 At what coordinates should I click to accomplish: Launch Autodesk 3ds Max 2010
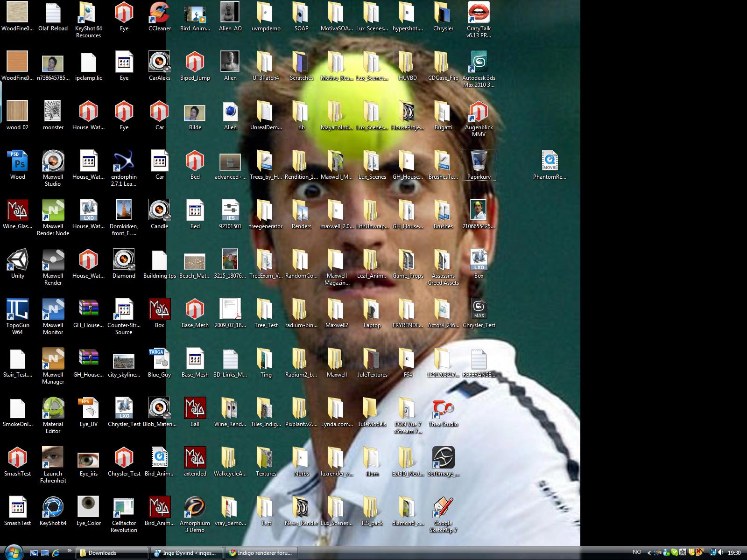pyautogui.click(x=479, y=62)
